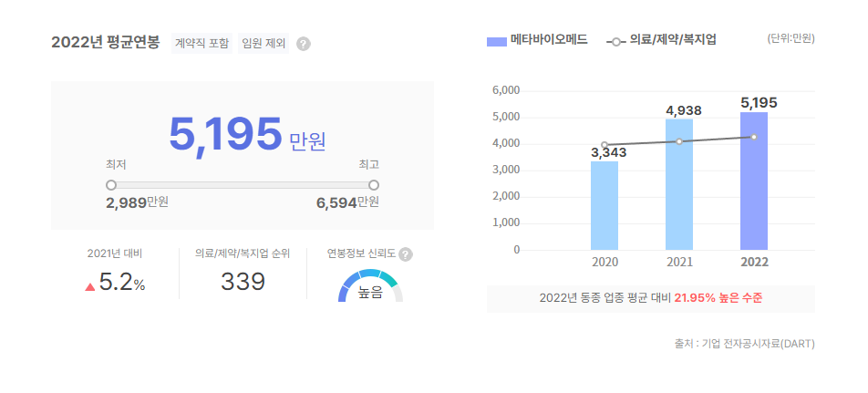Click the industry line point above 2021
The height and width of the screenshot is (393, 868).
679,141
